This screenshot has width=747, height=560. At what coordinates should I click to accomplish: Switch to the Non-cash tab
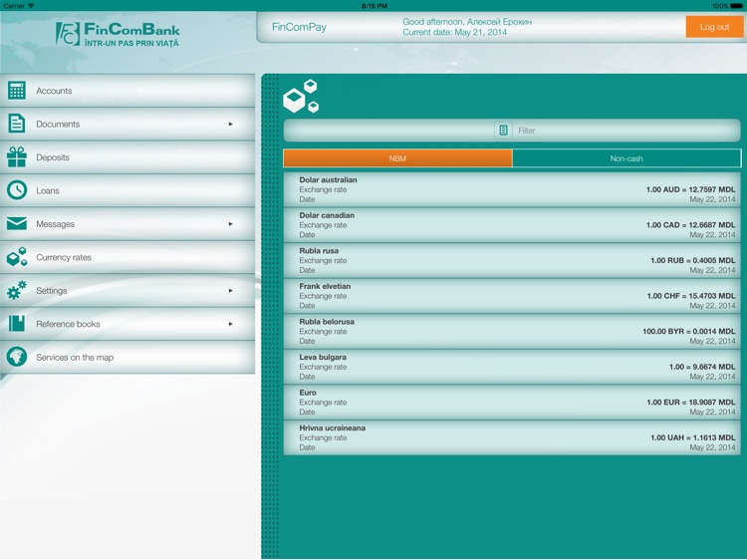(x=626, y=158)
